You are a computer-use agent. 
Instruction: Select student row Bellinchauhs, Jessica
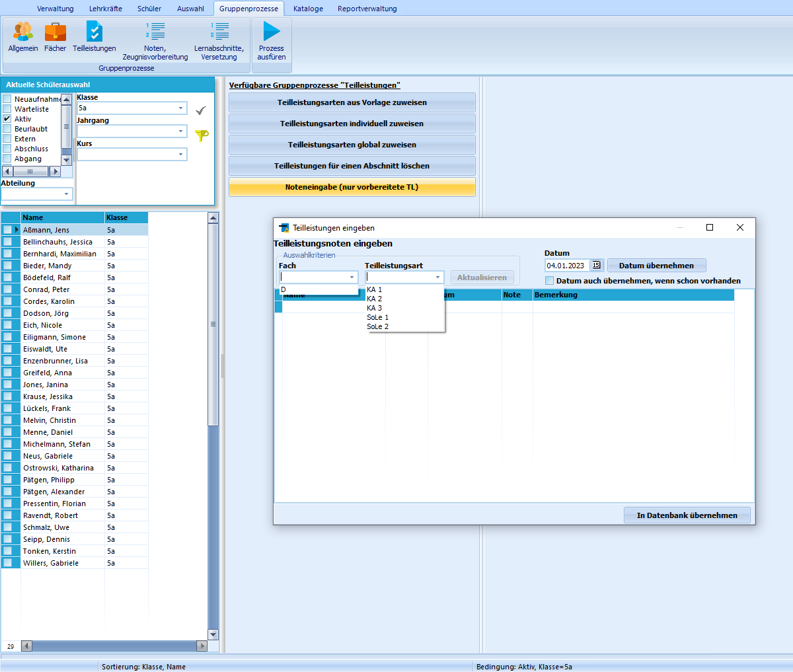[75, 242]
